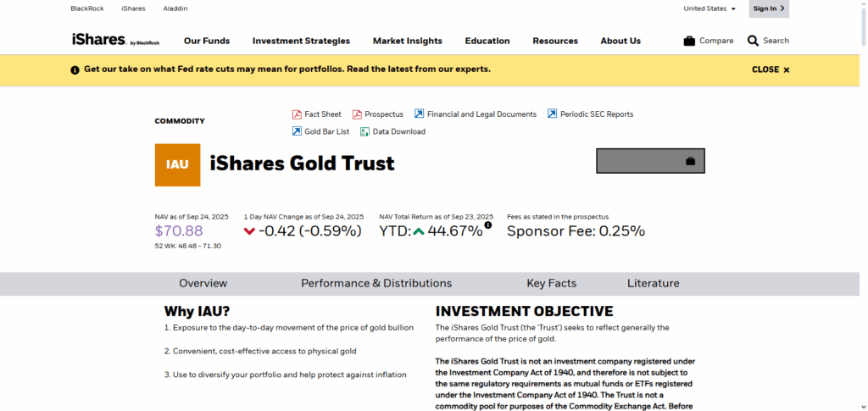
Task: Open the Our Funds menu
Action: point(207,41)
